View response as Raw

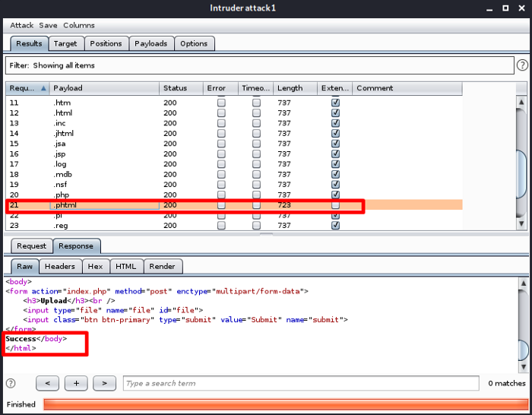pos(25,266)
